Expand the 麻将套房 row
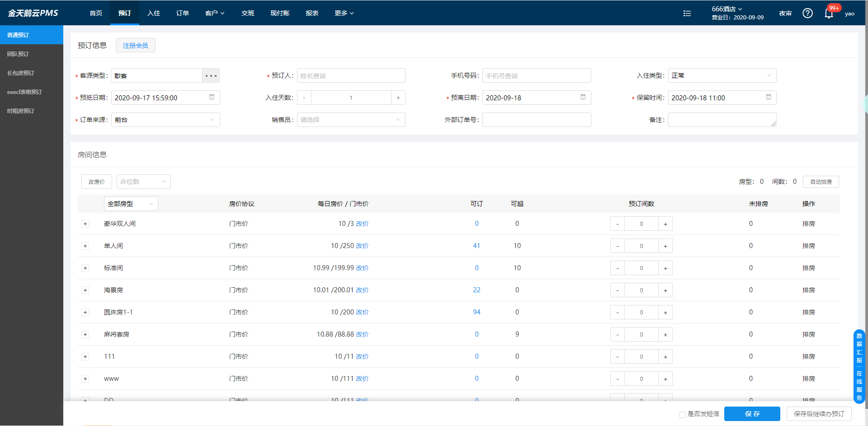868x426 pixels. click(x=85, y=334)
